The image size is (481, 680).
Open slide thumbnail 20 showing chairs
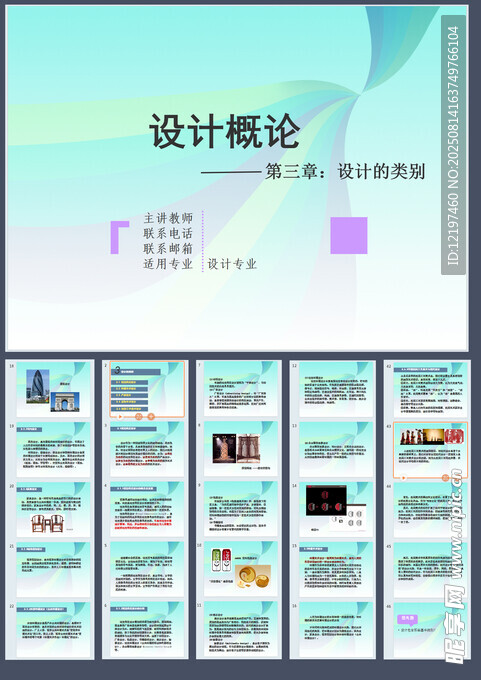[53, 510]
